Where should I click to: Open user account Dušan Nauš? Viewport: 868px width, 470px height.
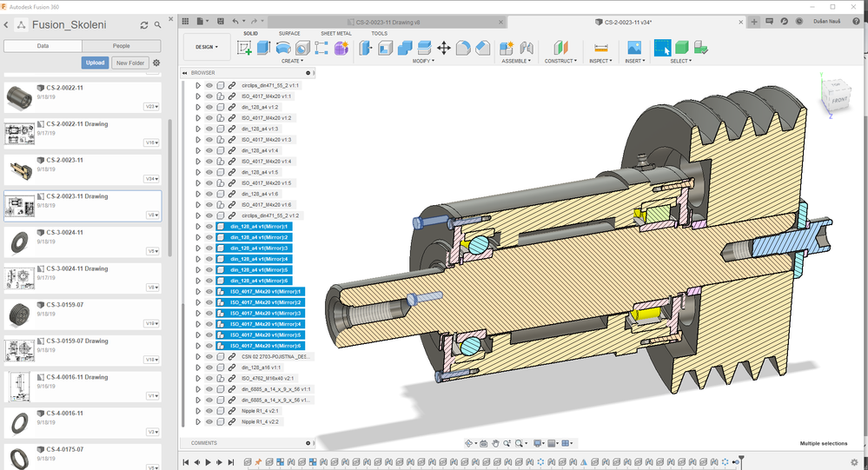pos(826,21)
